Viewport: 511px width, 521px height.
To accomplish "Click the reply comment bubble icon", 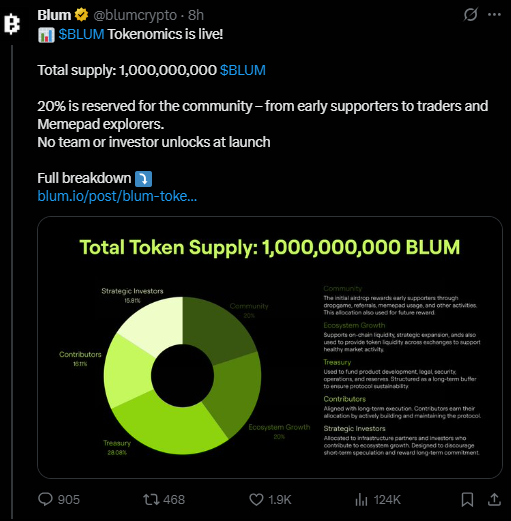I will (45, 499).
